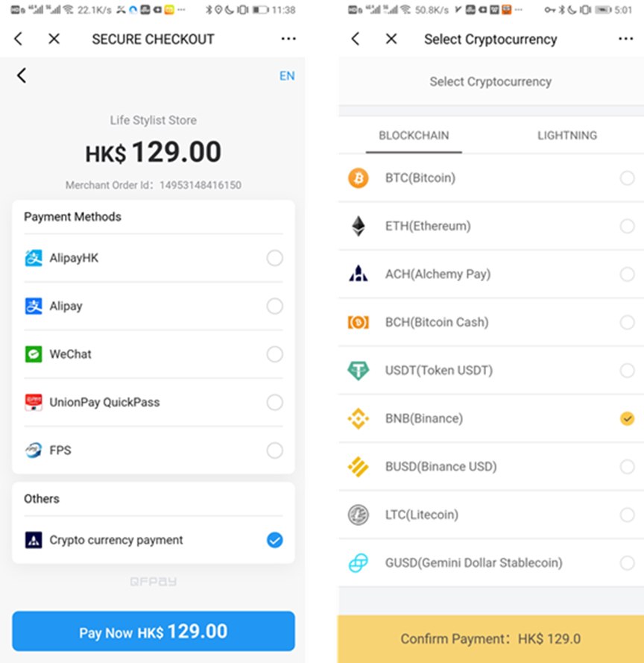This screenshot has width=644, height=663.
Task: Open the three-dot menu on Secure Checkout
Action: (288, 39)
